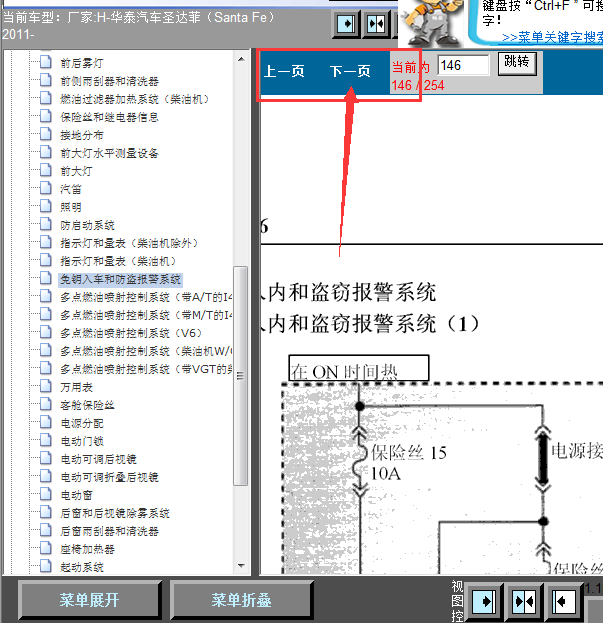Click the bottom view-control right-arrow icon
This screenshot has height=623, width=603.
483,602
